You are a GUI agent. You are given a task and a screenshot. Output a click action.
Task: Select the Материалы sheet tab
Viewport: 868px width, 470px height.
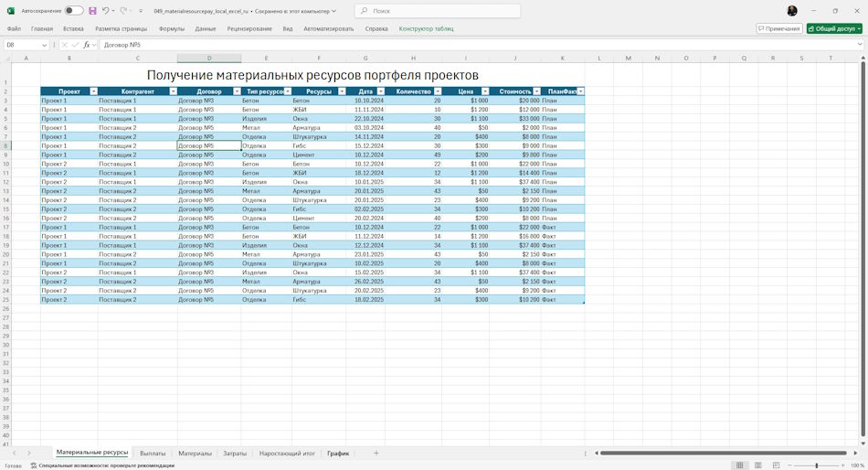pos(196,454)
